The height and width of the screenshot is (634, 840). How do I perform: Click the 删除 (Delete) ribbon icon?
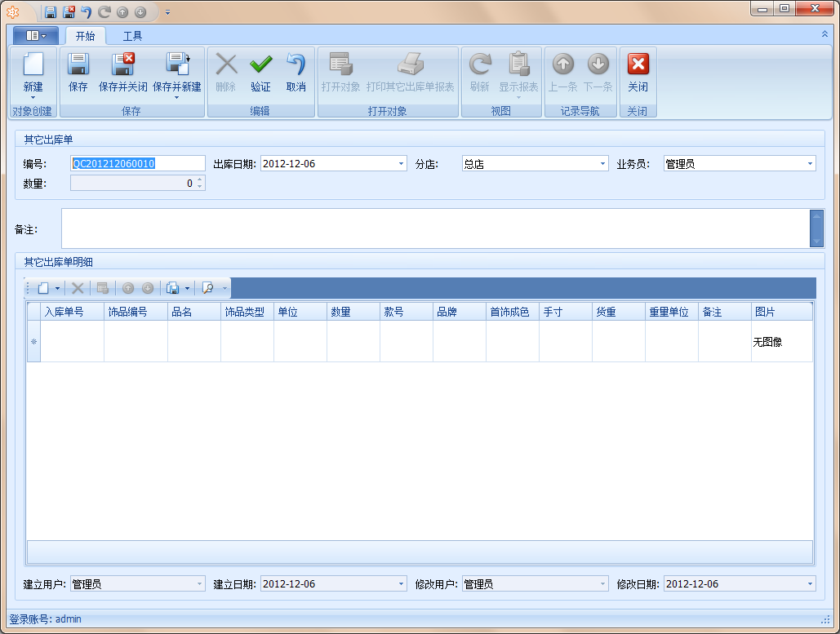[226, 64]
